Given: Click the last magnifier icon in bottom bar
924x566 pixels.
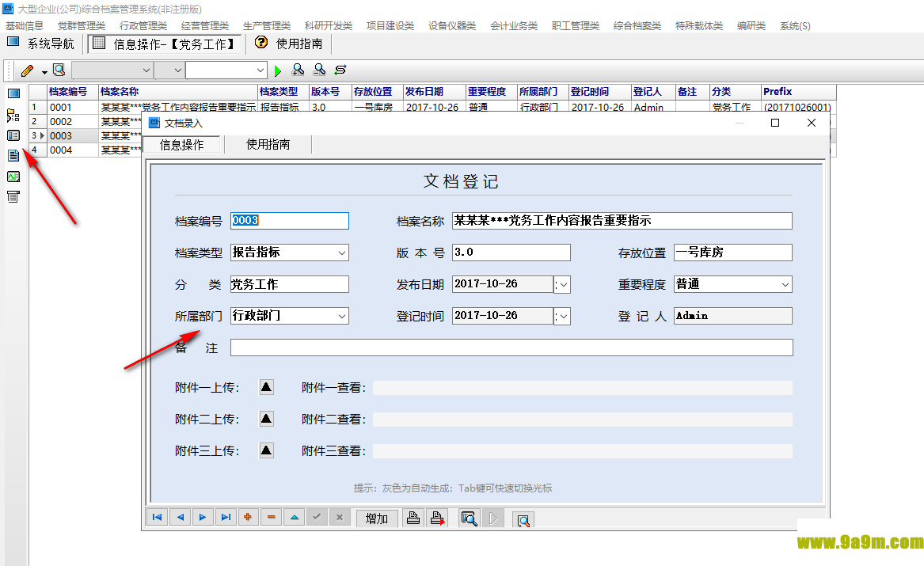Looking at the screenshot, I should tap(523, 519).
